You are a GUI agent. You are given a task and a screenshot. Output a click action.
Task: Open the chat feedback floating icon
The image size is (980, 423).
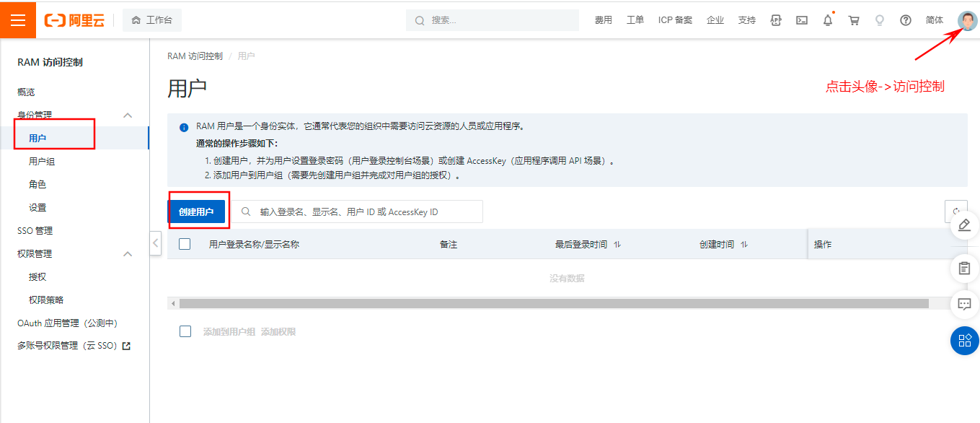(x=964, y=304)
